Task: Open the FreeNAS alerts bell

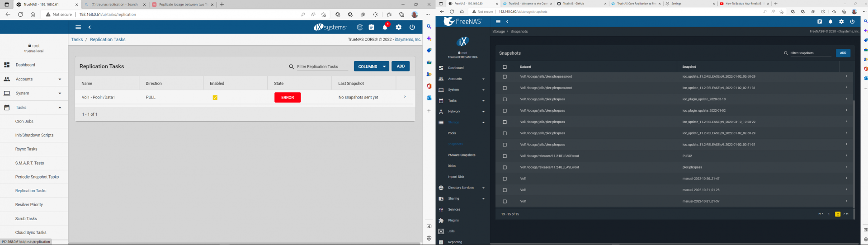Action: point(830,22)
